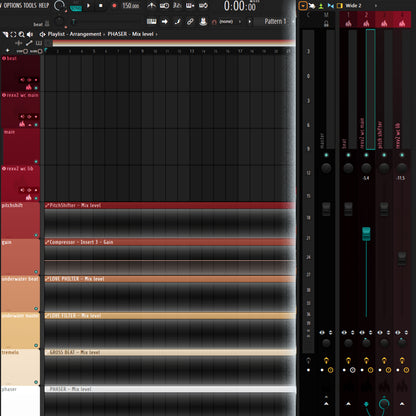Mute the pitchshift playlist track
This screenshot has width=416, height=416.
[x=36, y=235]
